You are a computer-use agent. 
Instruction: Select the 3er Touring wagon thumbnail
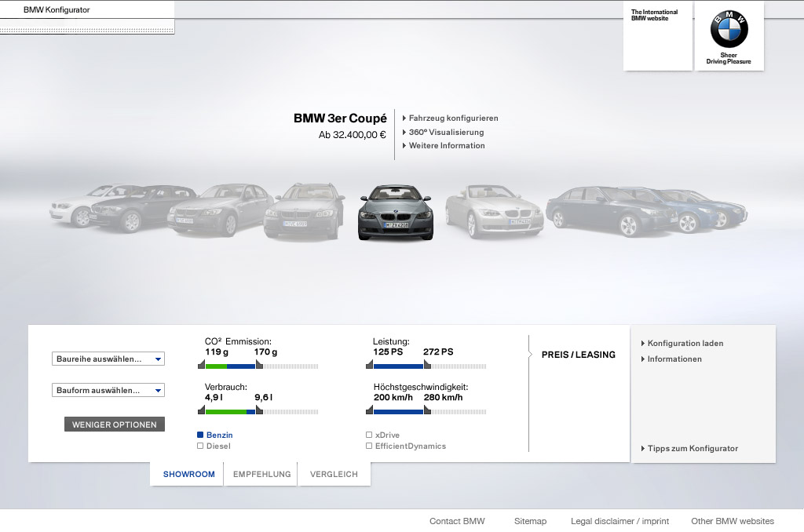(304, 211)
